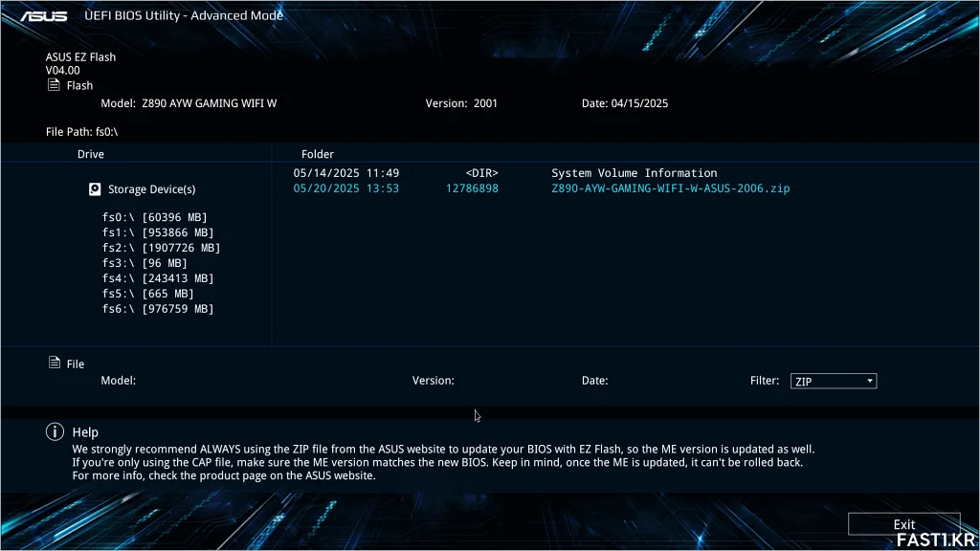Click the Storage Device(s) label
Image resolution: width=980 pixels, height=551 pixels.
[152, 189]
